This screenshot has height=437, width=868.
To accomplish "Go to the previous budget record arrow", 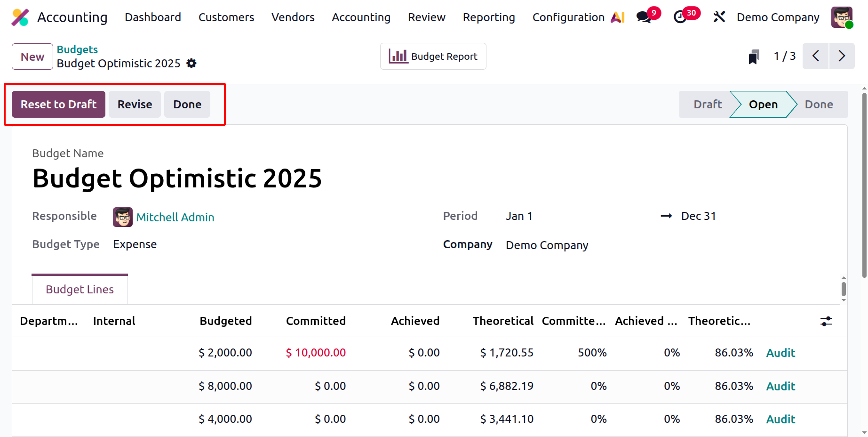I will pyautogui.click(x=815, y=56).
